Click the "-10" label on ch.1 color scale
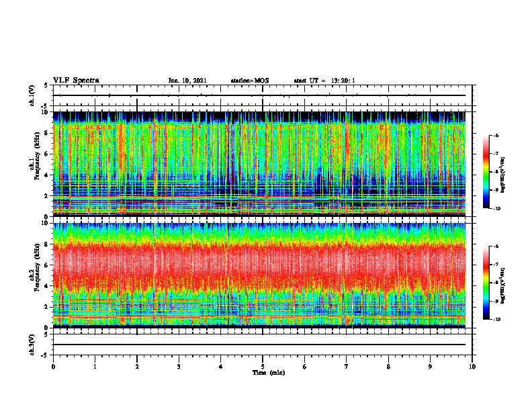Image resolution: width=532 pixels, height=411 pixels. pyautogui.click(x=496, y=209)
